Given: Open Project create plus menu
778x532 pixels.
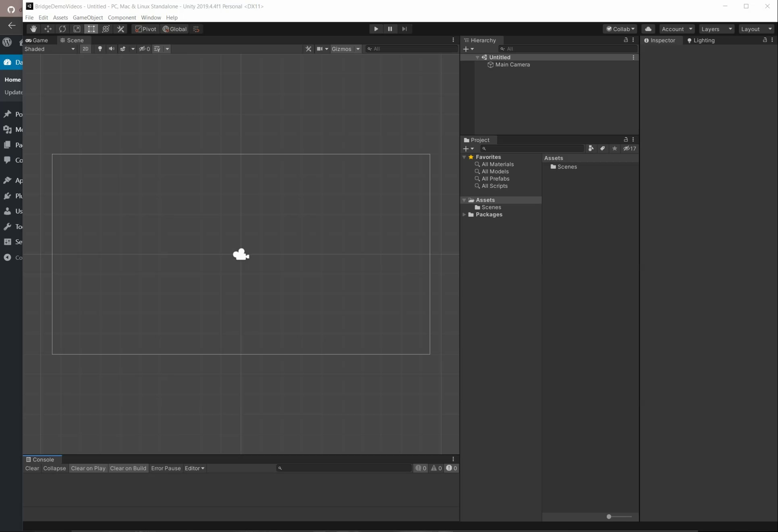Looking at the screenshot, I should point(468,149).
